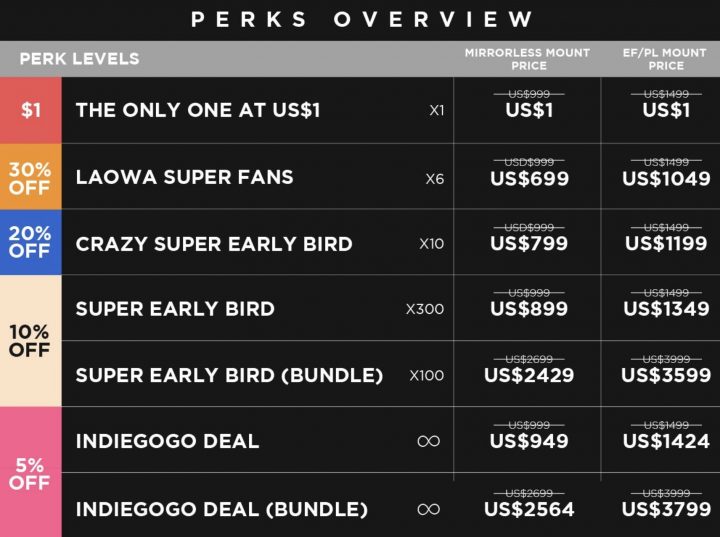720x537 pixels.
Task: Click the US$1199 EF/PL price
Action: [666, 243]
